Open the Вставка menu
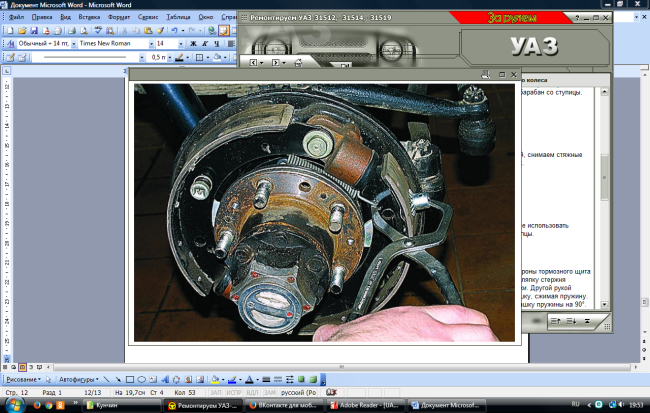This screenshot has height=413, width=650. tap(89, 17)
